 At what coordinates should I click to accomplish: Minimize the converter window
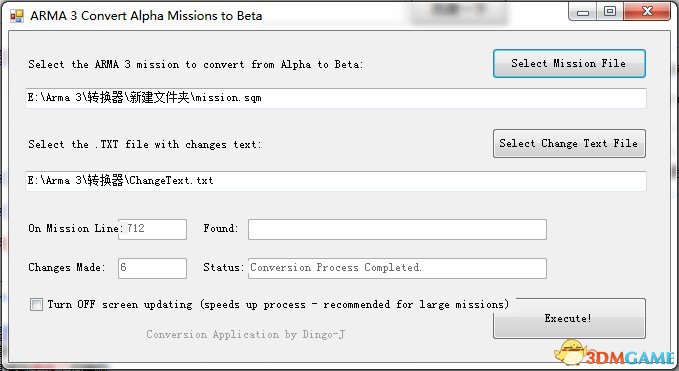pyautogui.click(x=583, y=12)
